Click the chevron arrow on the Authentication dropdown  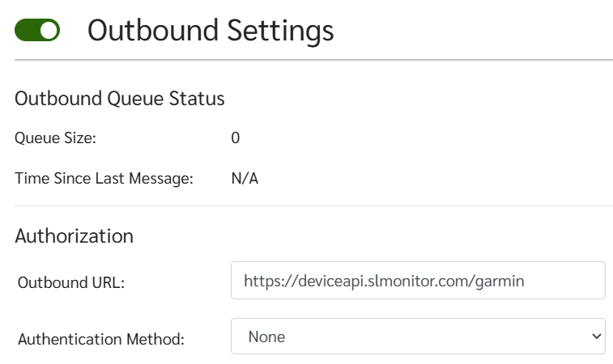(x=596, y=336)
